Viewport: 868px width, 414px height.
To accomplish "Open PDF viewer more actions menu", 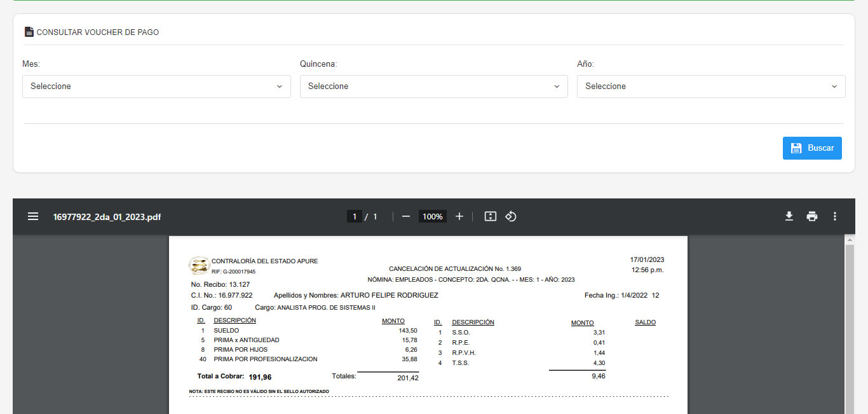I will coord(835,217).
